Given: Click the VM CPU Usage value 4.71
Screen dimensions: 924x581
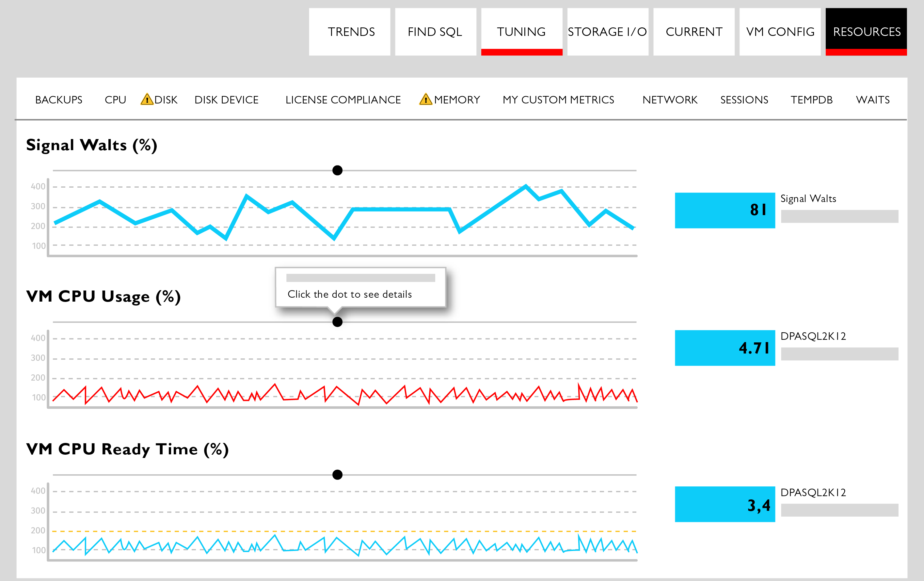Looking at the screenshot, I should [725, 348].
